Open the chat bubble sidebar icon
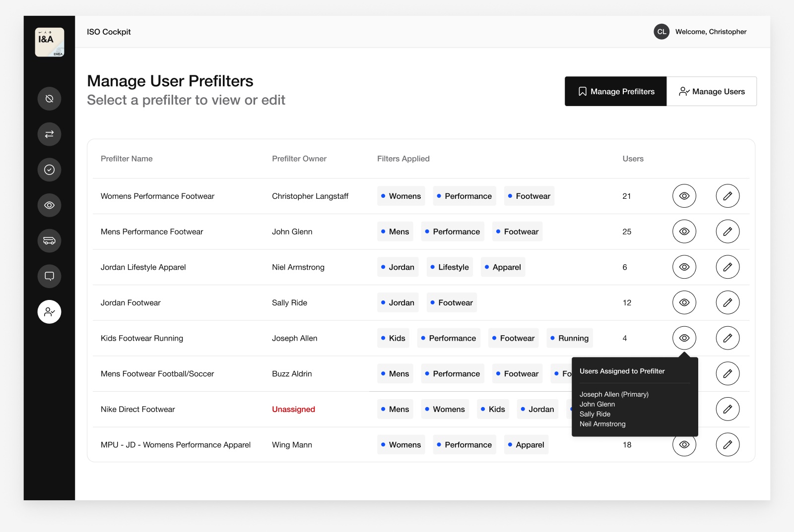The image size is (794, 532). coord(49,276)
